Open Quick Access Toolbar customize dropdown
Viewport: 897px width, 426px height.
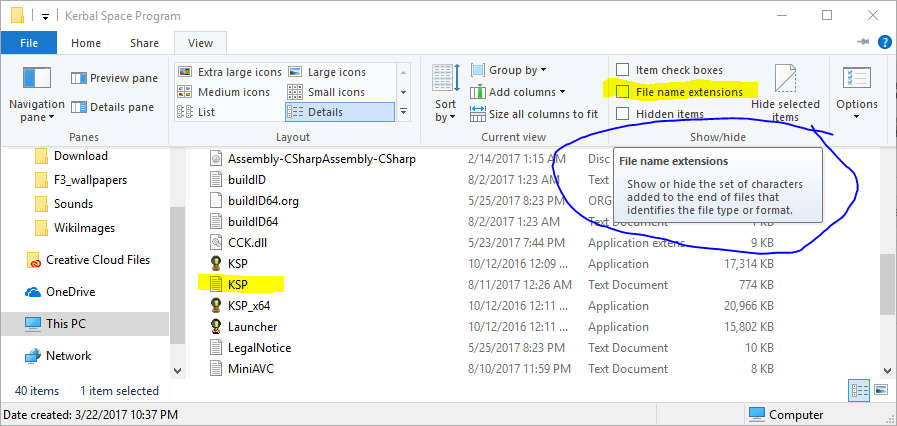(45, 16)
